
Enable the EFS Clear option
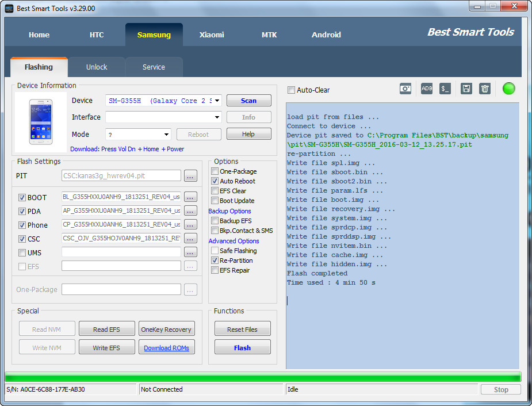[x=215, y=190]
